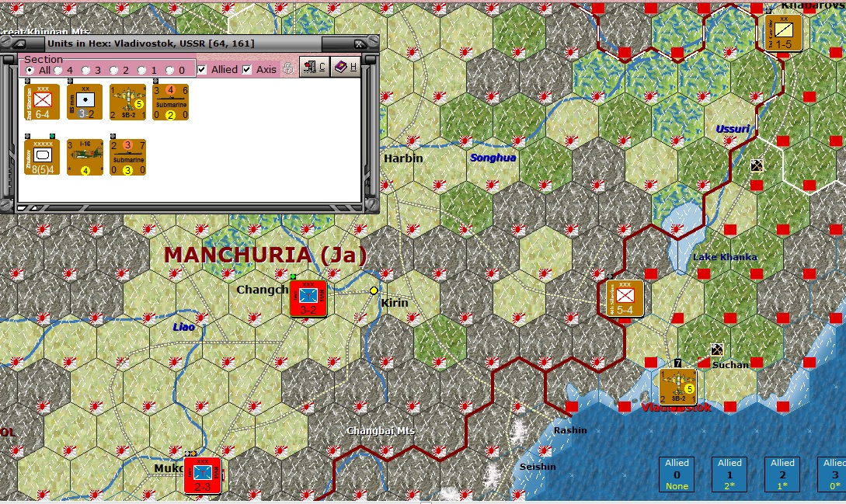Click the Suchan town label
The image size is (846, 504).
(730, 365)
